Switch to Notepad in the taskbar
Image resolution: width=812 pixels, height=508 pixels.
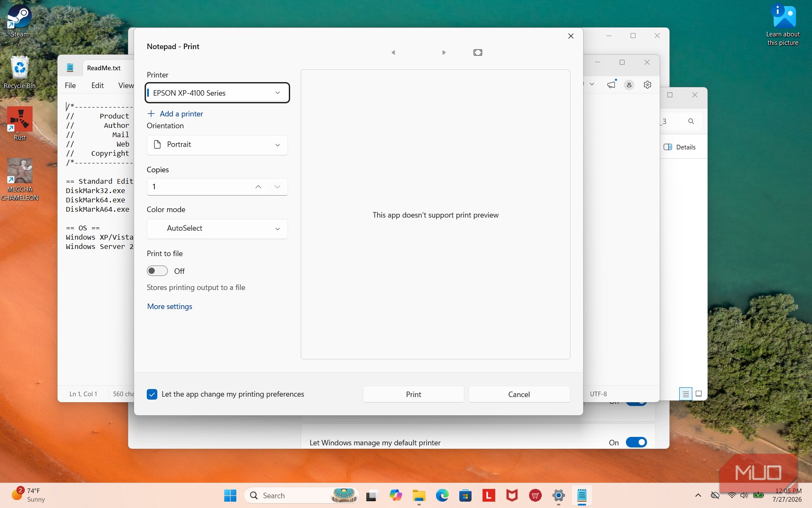[582, 495]
